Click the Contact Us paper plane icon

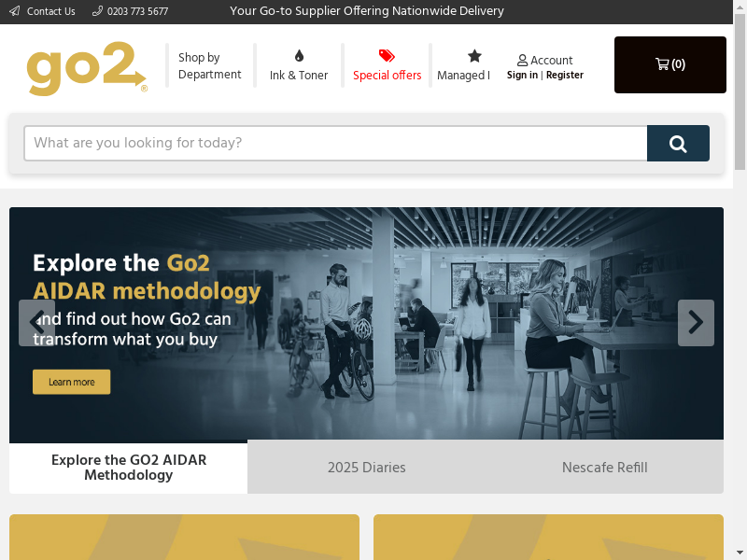click(x=15, y=11)
